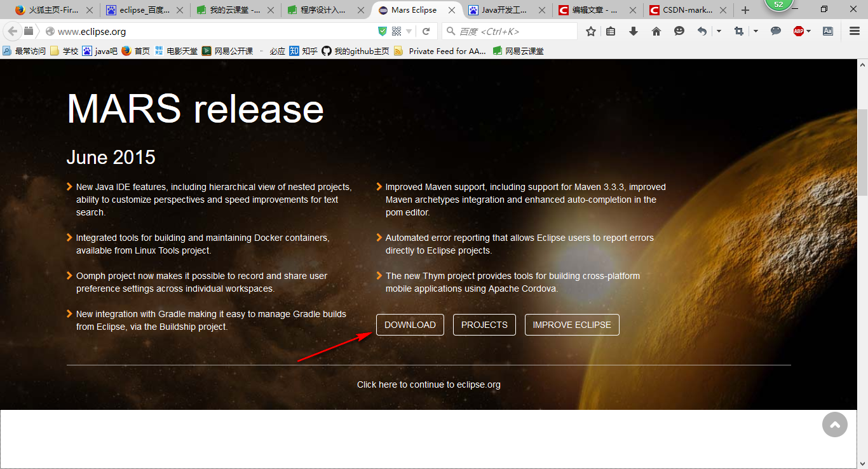
Task: Click the smiley face toolbar icon
Action: pos(679,31)
